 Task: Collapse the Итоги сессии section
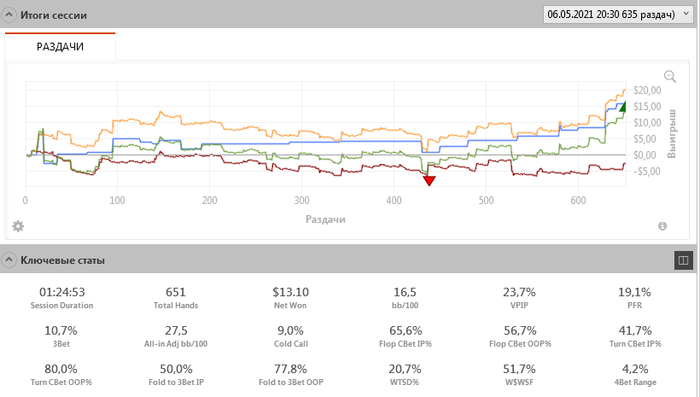pos(8,15)
